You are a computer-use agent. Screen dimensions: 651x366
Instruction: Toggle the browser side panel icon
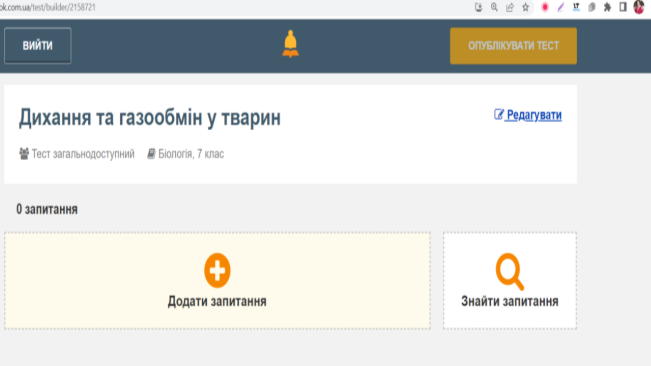[x=623, y=7]
